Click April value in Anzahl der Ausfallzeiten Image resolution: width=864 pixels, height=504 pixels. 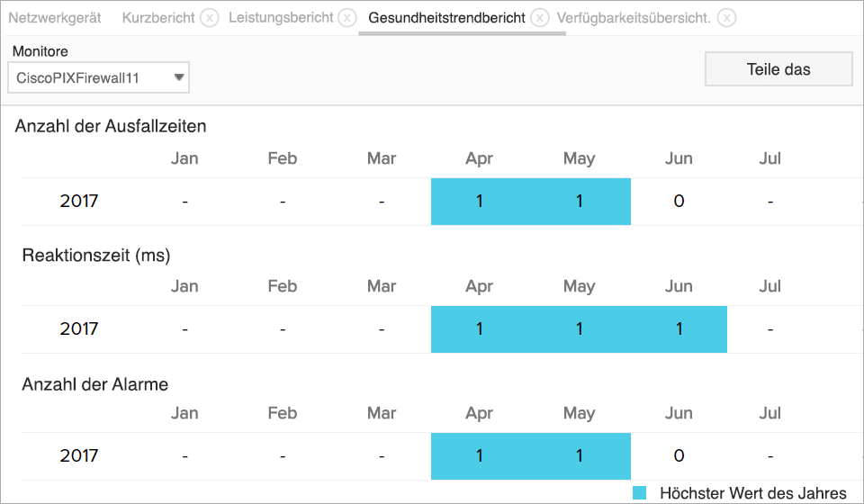click(x=480, y=202)
